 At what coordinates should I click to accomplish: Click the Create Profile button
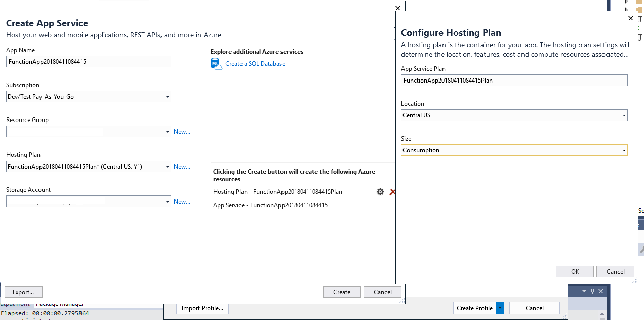tap(474, 308)
